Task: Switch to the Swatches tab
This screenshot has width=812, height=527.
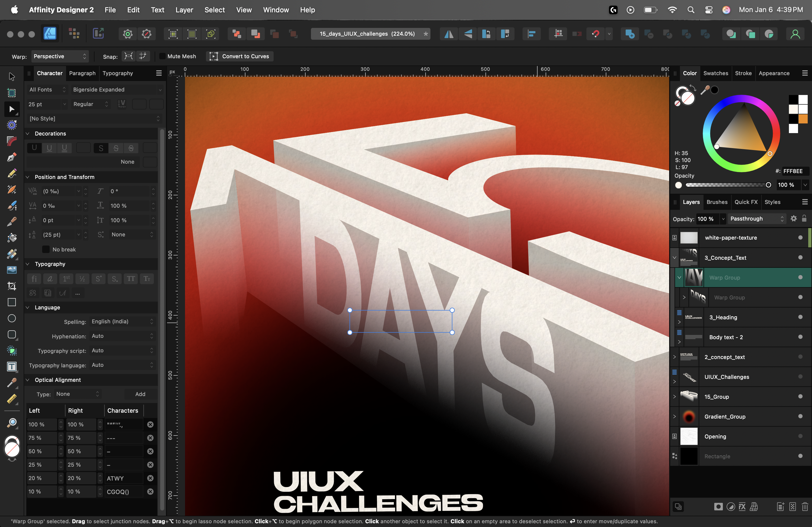Action: [715, 73]
